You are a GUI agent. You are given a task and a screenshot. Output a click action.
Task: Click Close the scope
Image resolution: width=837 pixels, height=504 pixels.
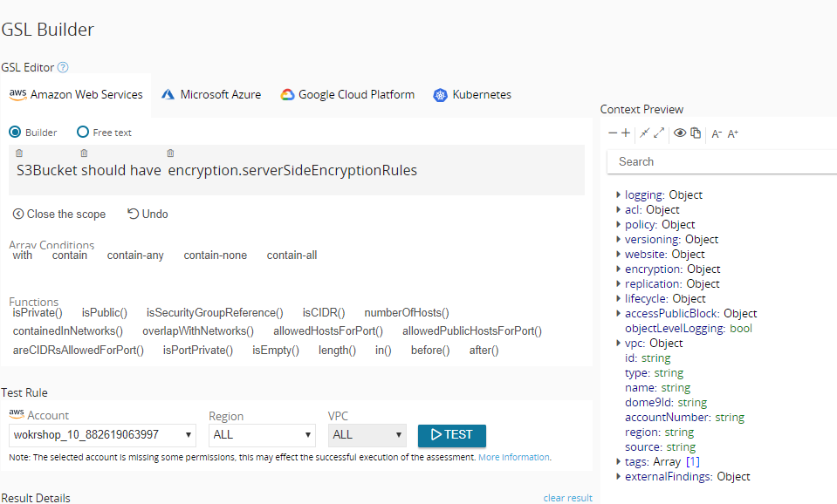tap(58, 214)
